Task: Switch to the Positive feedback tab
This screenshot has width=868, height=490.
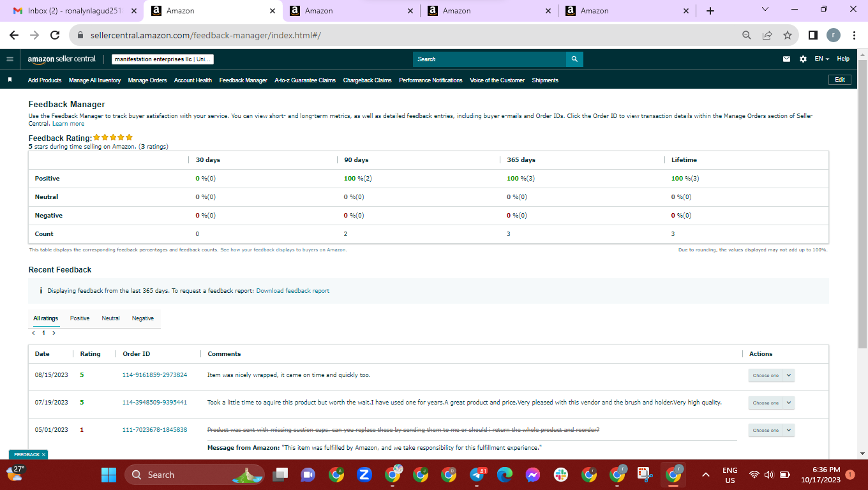Action: tap(80, 318)
